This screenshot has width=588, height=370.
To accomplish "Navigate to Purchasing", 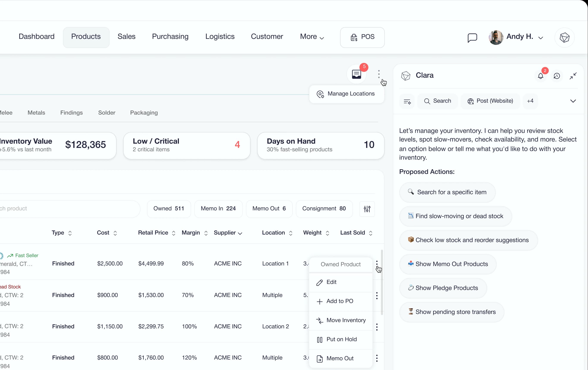I will click(x=170, y=37).
